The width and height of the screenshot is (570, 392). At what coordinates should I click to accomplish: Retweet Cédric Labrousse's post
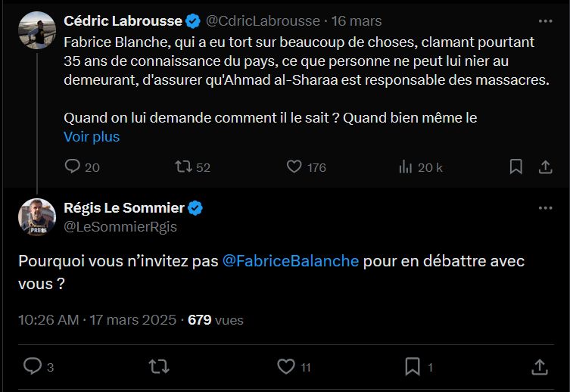(184, 166)
